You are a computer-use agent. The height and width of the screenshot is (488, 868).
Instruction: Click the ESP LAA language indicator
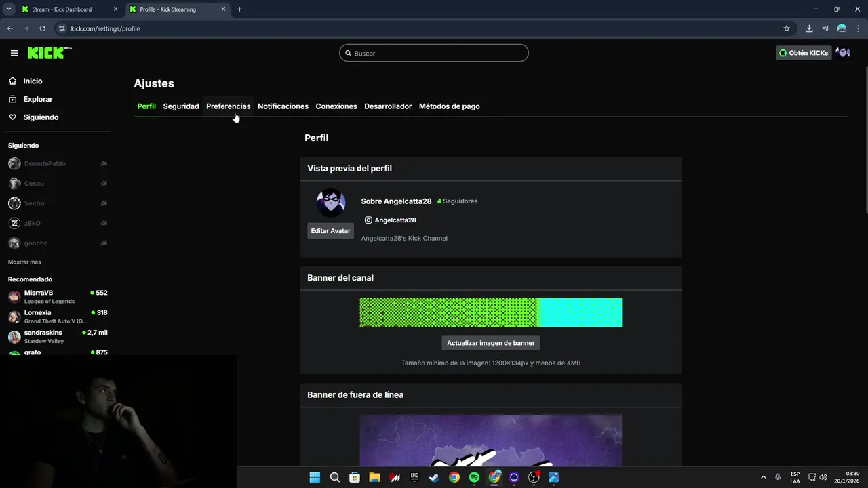[x=795, y=477]
